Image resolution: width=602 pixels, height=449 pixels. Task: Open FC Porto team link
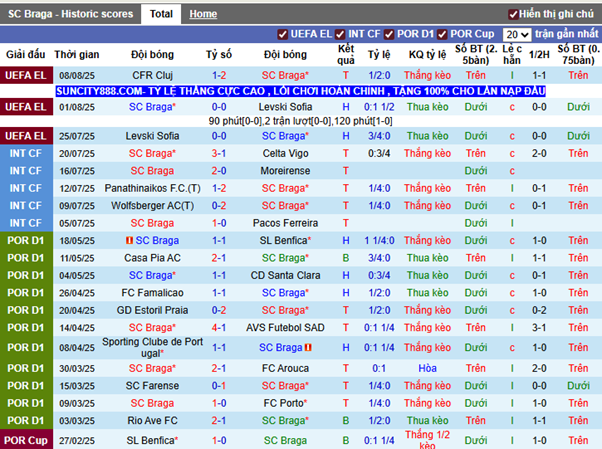click(285, 403)
